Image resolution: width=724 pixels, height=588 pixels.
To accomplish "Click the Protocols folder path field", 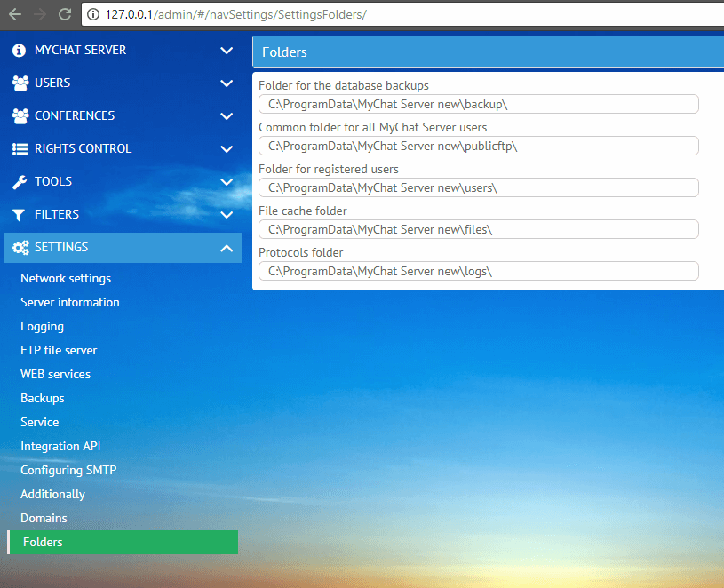I will tap(478, 271).
